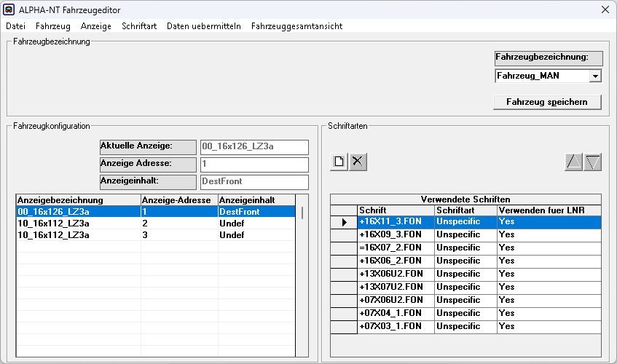Click the ALPHA-NT app icon in title bar
The width and height of the screenshot is (617, 364).
[x=9, y=9]
